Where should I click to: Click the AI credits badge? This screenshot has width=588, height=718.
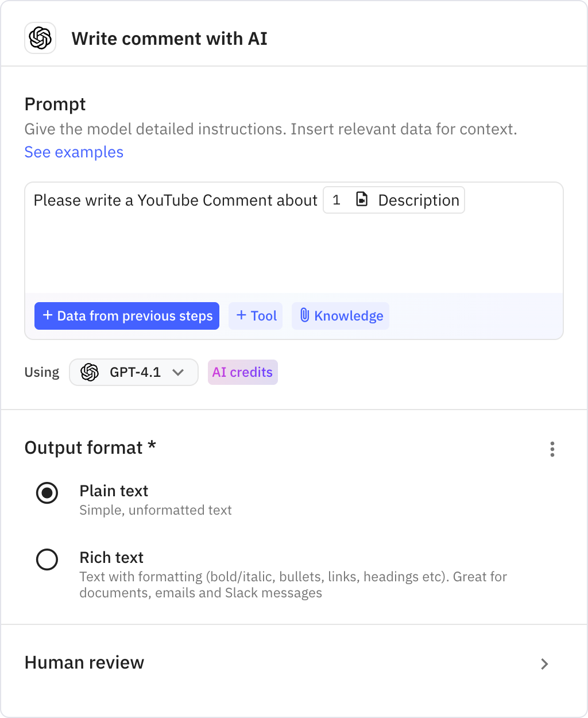click(x=242, y=372)
